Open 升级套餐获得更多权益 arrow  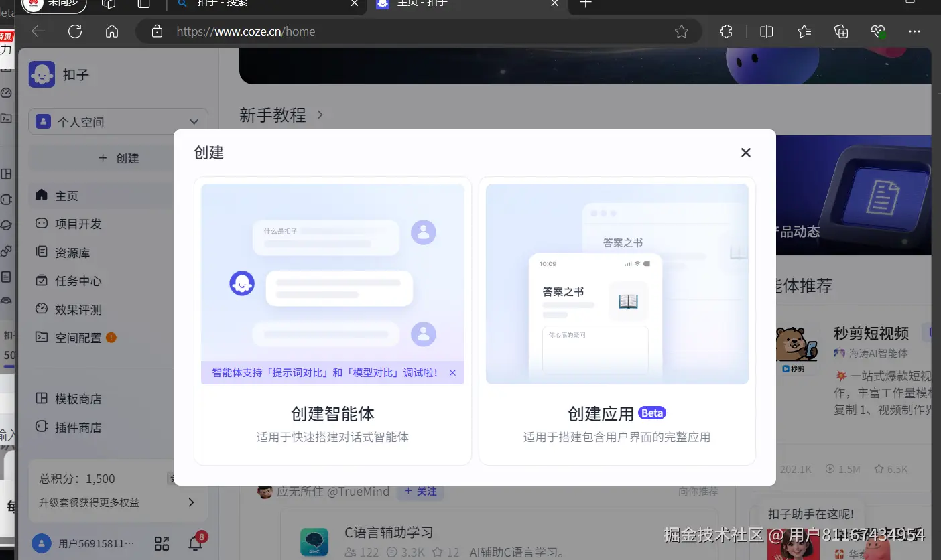point(191,502)
